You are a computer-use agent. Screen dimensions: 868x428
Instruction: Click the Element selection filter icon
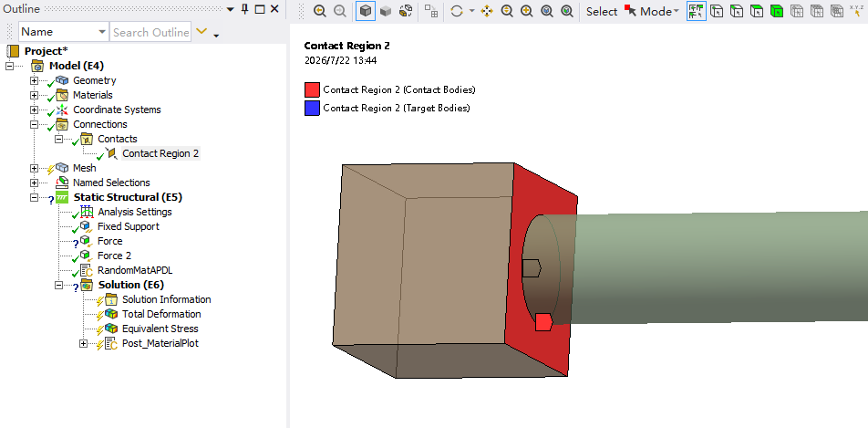pyautogui.click(x=836, y=11)
